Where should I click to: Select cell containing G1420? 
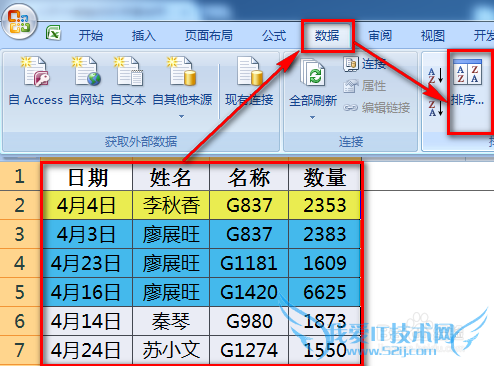(249, 292)
